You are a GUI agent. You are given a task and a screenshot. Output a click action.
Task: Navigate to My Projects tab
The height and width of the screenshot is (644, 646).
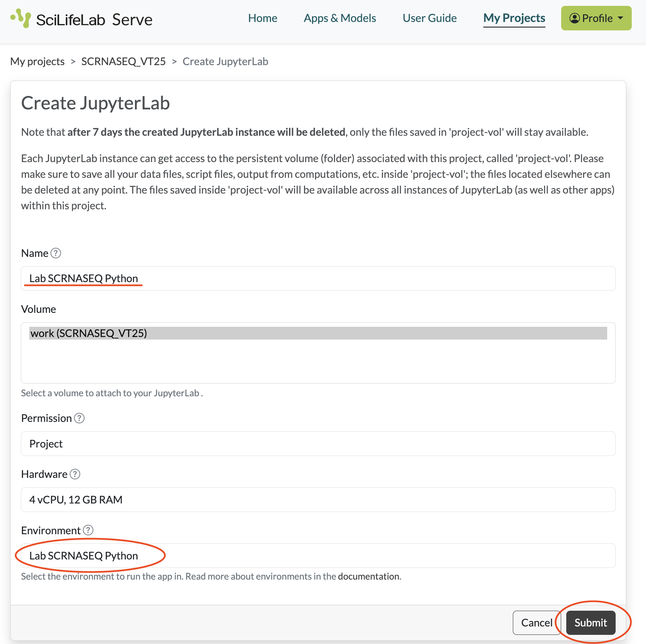point(514,18)
